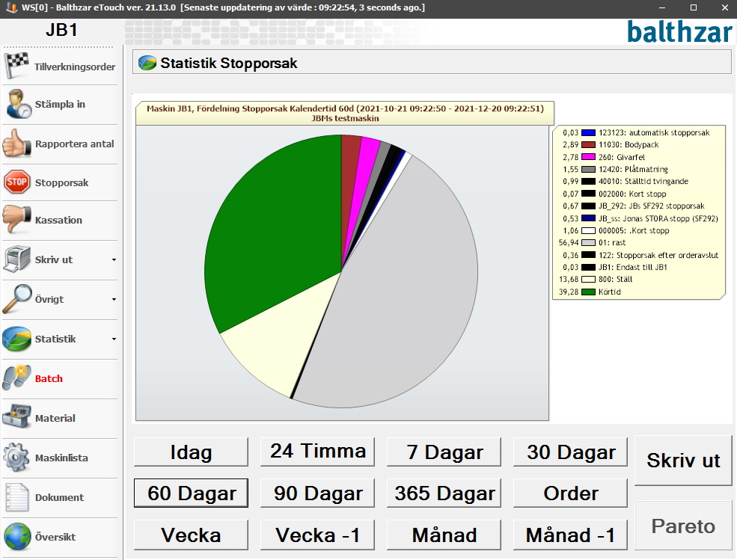Click the magenta swatch for 260: Givarfel

point(588,157)
